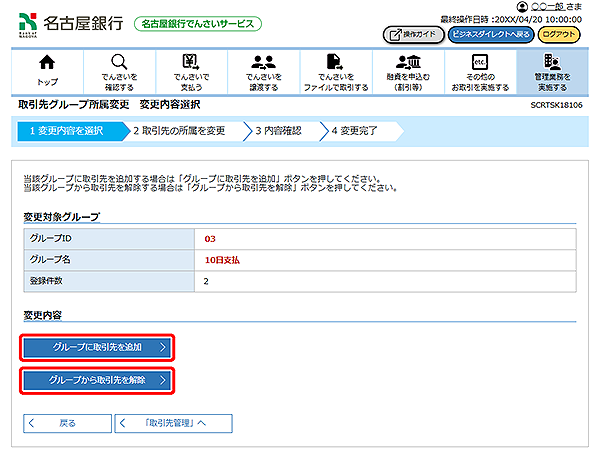Select その他のお取引を実施する etc icon

tap(479, 63)
